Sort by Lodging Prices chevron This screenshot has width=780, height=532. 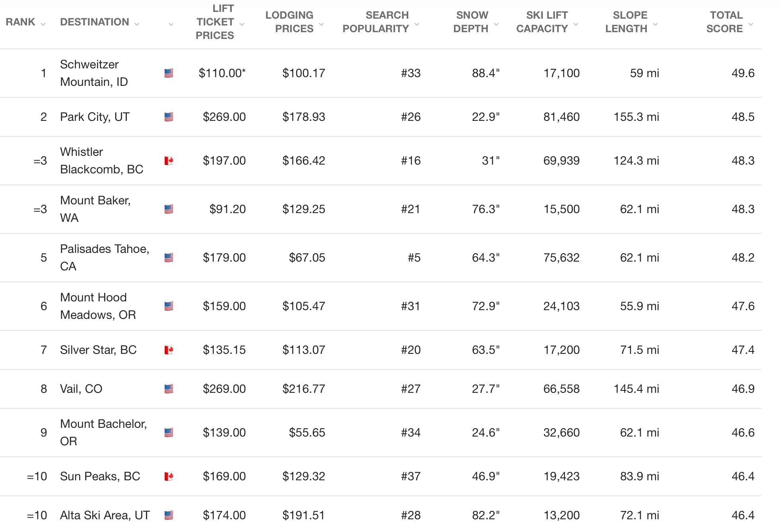point(321,24)
